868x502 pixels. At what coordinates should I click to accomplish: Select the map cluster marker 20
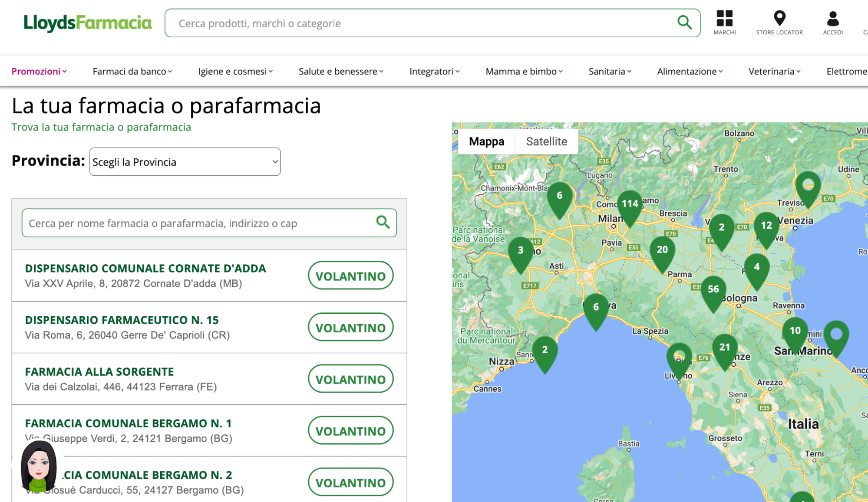tap(662, 254)
